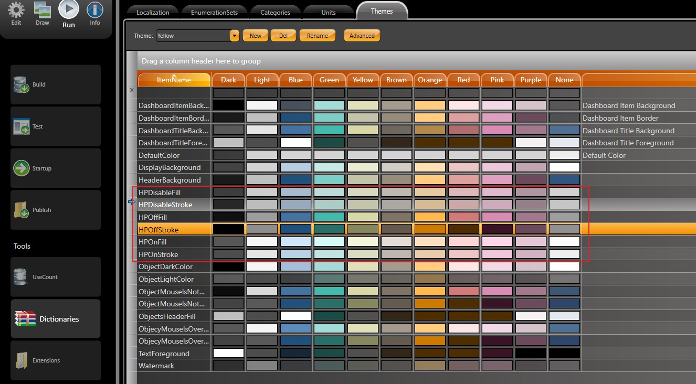Open the Edit gear icon
The width and height of the screenshot is (696, 384).
[x=16, y=9]
